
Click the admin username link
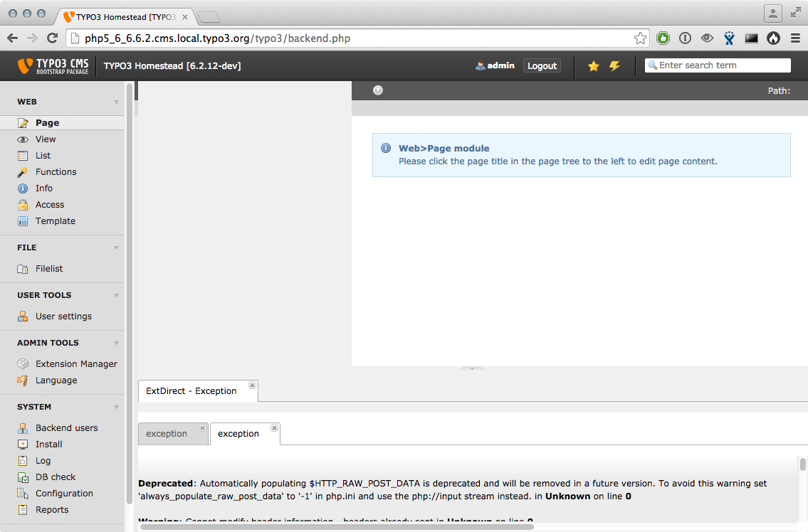pyautogui.click(x=498, y=65)
